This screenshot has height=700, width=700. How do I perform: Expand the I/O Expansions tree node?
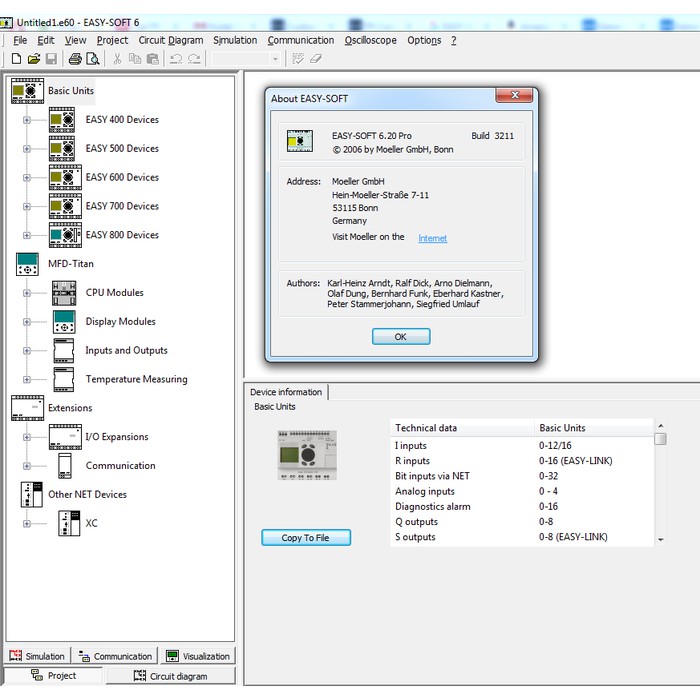point(27,437)
